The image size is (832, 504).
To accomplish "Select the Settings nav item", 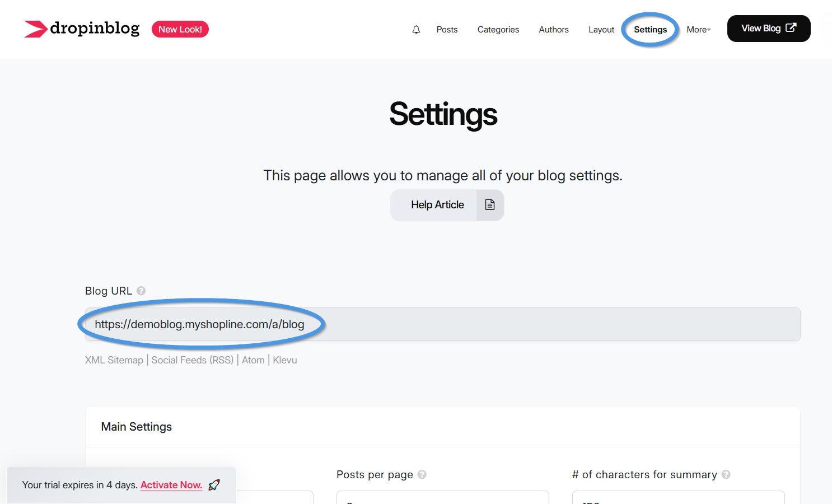I will [650, 30].
